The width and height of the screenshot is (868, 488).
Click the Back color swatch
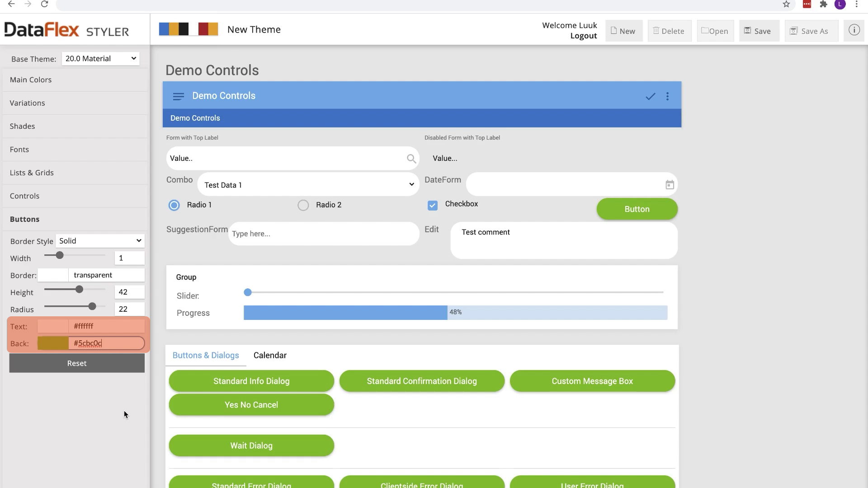tap(53, 343)
